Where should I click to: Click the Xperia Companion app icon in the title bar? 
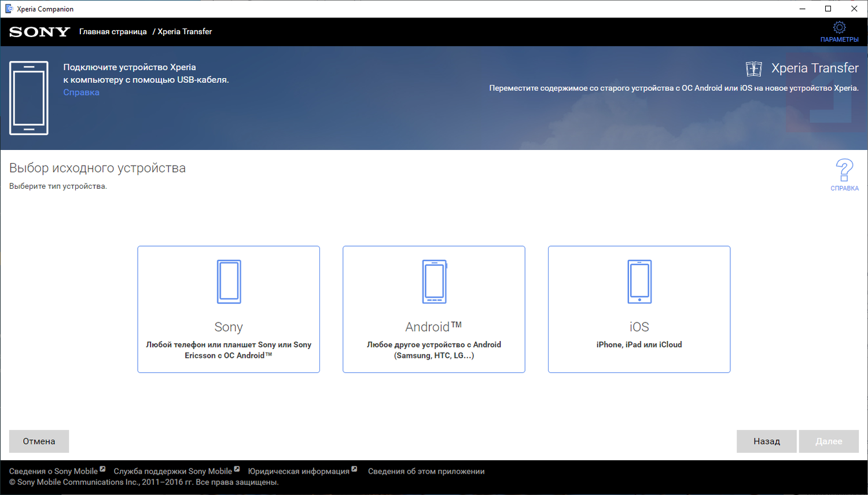[x=9, y=9]
